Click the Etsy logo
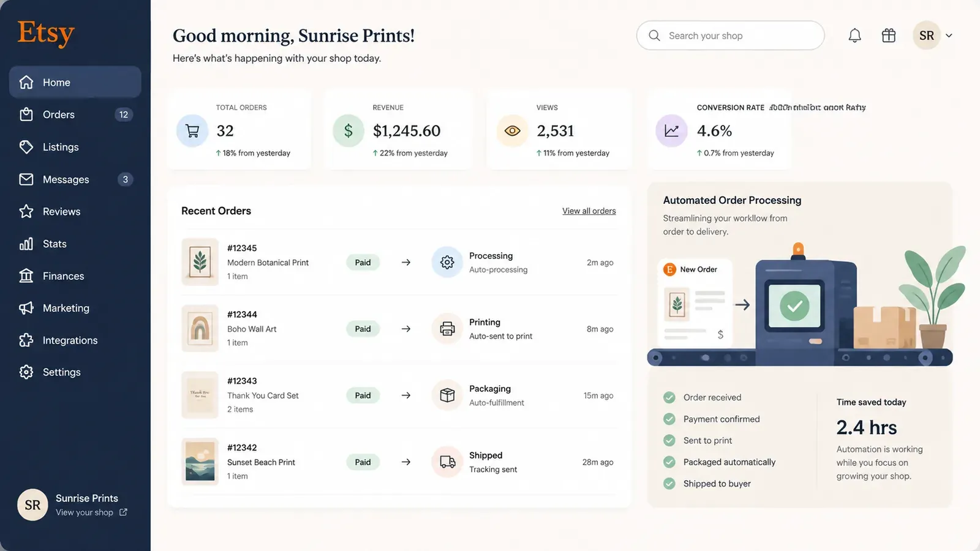The height and width of the screenshot is (551, 980). click(x=46, y=33)
